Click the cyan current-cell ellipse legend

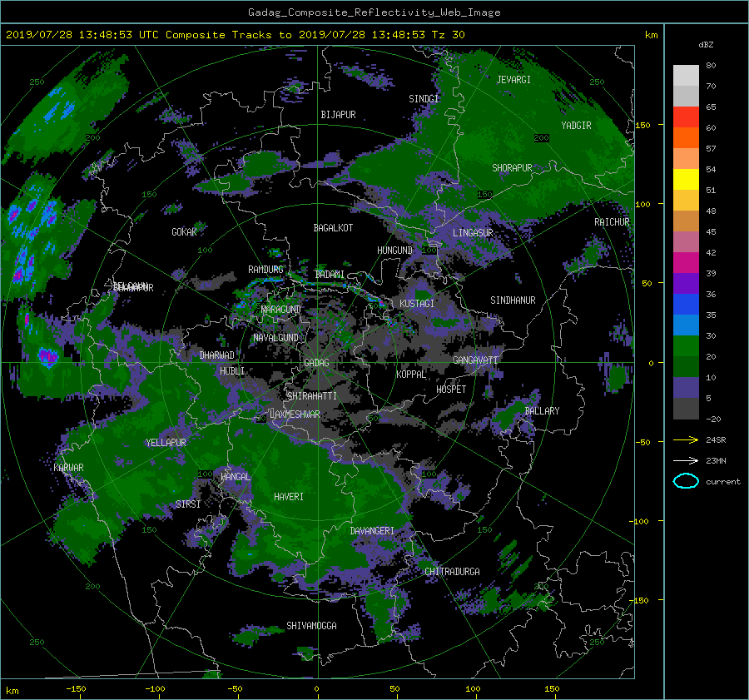tap(686, 481)
